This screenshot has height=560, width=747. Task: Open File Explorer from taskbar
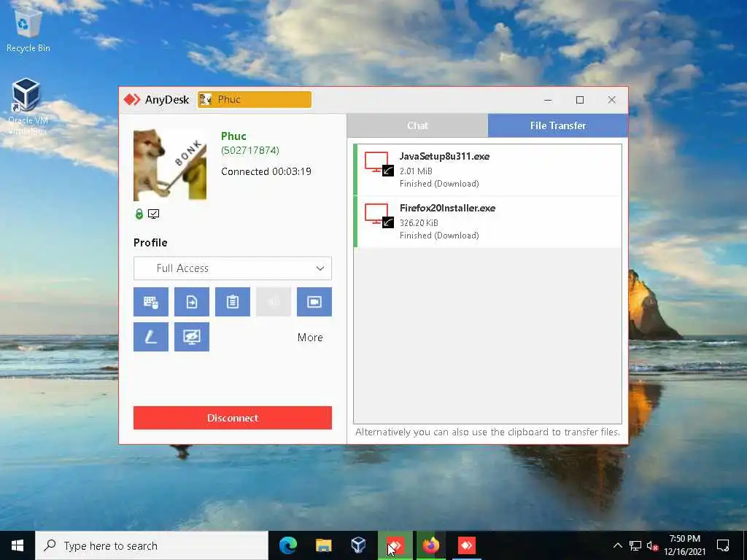(323, 545)
